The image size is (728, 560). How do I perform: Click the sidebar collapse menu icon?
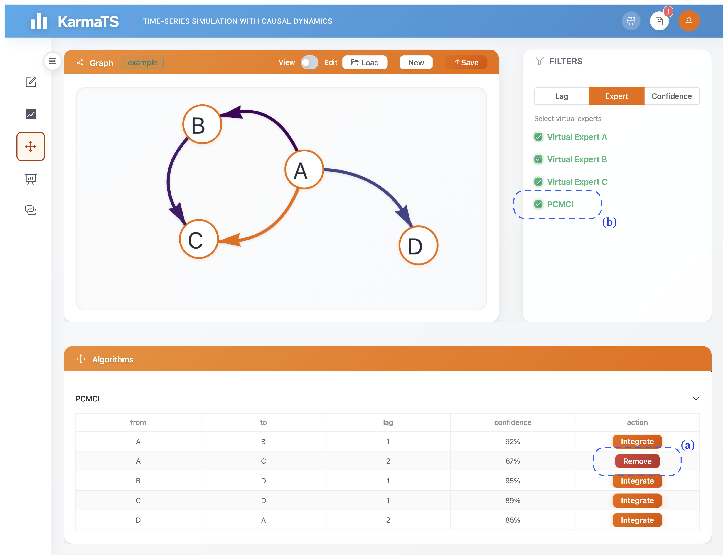click(x=52, y=61)
